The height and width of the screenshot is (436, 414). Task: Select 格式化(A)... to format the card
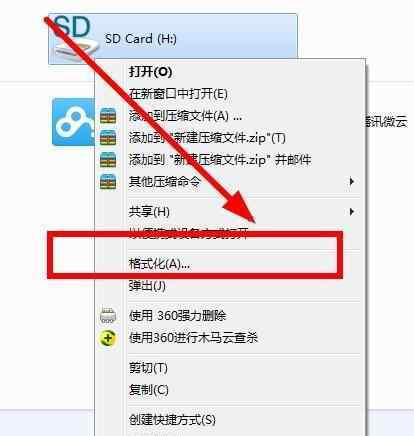(159, 264)
